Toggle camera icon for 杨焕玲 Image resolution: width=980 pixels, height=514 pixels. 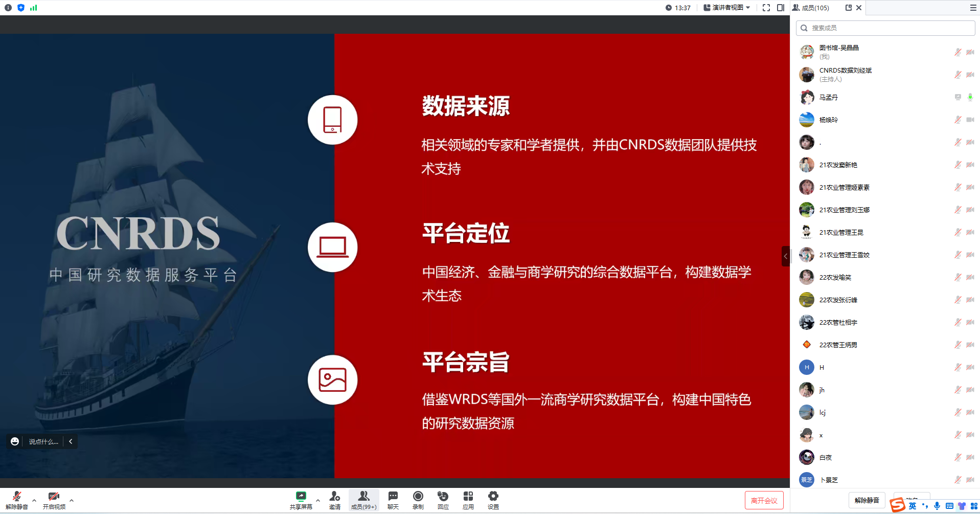pos(970,120)
